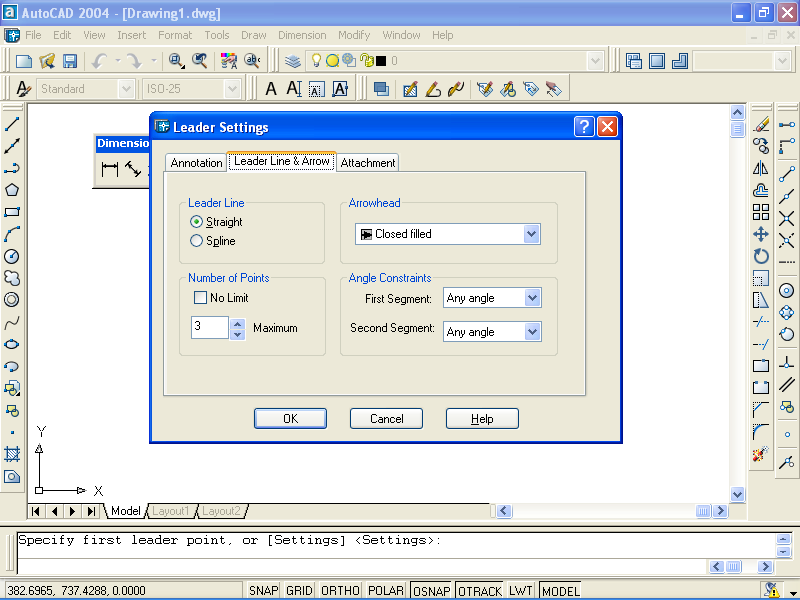The height and width of the screenshot is (600, 800).
Task: Select the Spline draw tool
Action: tap(12, 322)
